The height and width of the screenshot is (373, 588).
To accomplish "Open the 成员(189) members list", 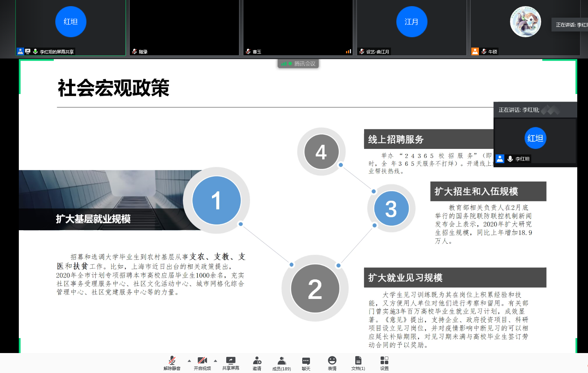I will (x=282, y=363).
